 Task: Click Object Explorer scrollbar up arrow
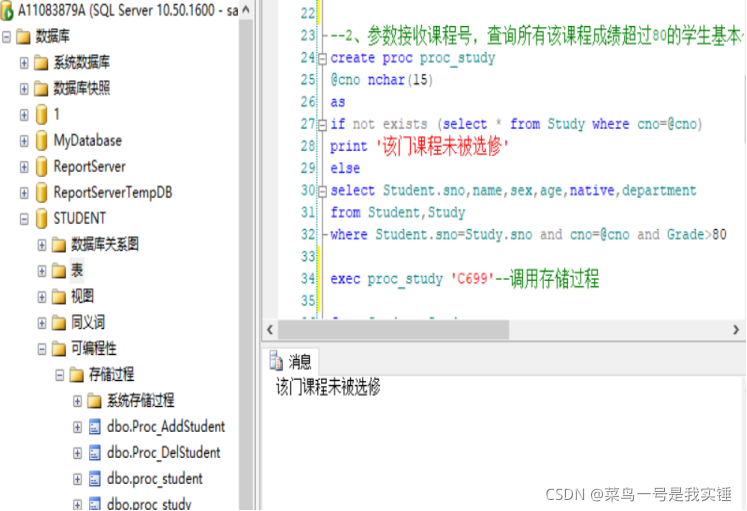point(246,10)
